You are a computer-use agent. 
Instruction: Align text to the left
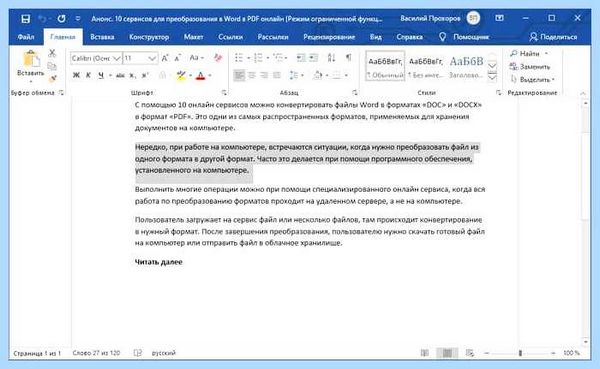tap(239, 75)
